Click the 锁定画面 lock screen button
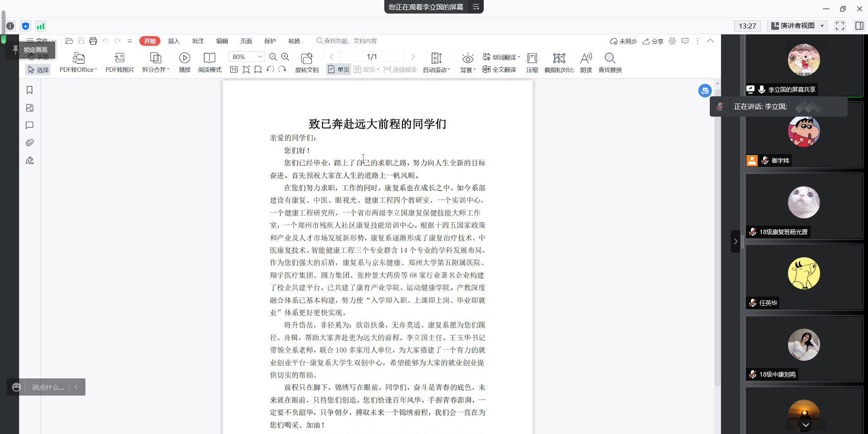 click(x=31, y=50)
